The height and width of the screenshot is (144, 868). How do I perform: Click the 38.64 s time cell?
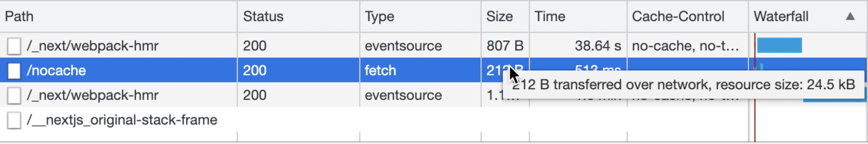tap(597, 46)
